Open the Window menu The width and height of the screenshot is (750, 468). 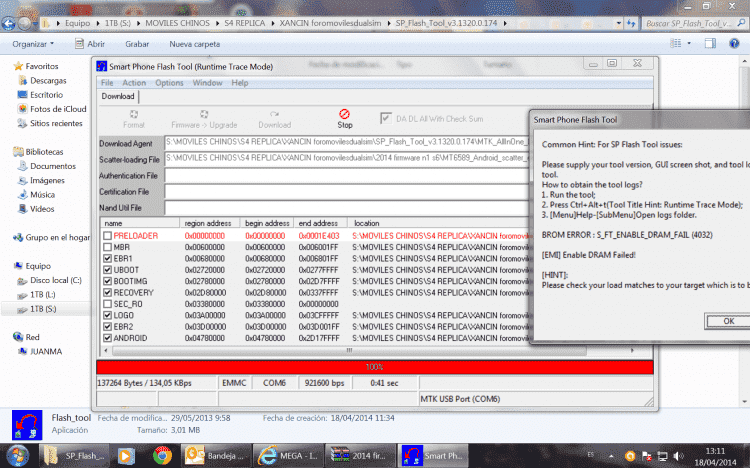(x=207, y=83)
